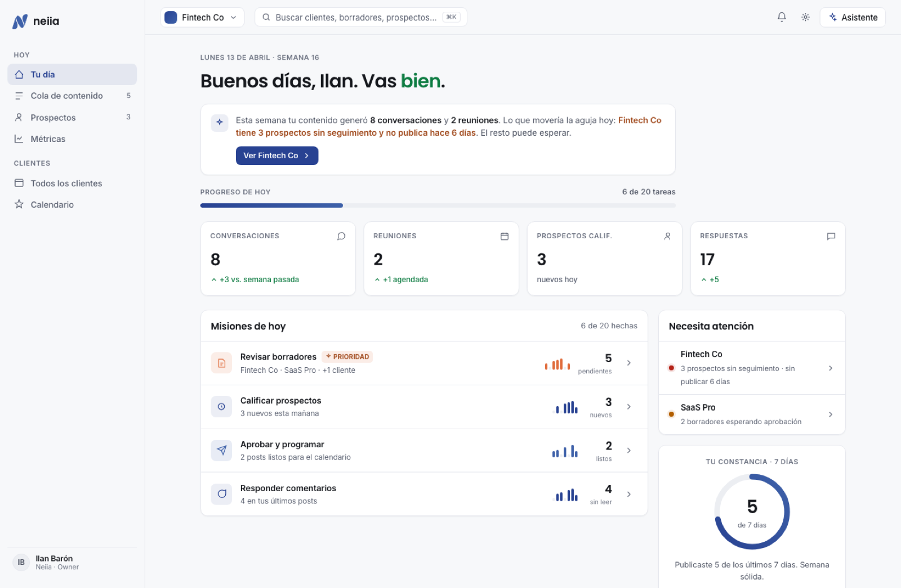
Task: Click the Calendario star icon
Action: point(19,204)
